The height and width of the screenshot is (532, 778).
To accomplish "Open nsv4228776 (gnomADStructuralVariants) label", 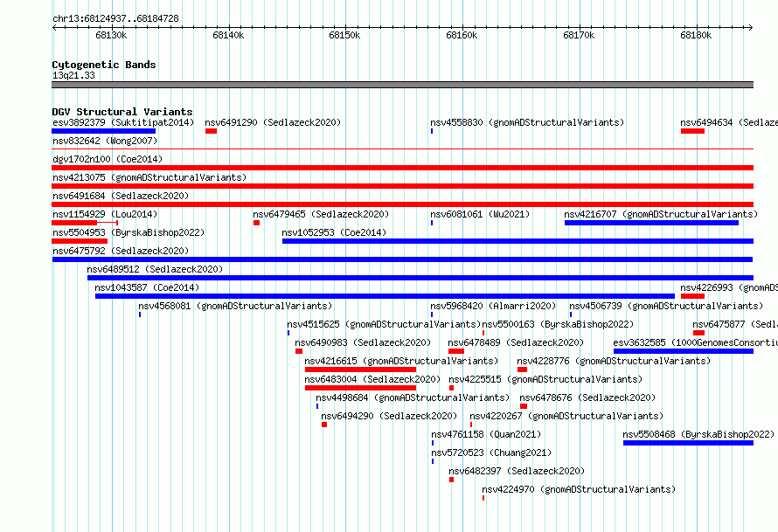I will pyautogui.click(x=614, y=361).
